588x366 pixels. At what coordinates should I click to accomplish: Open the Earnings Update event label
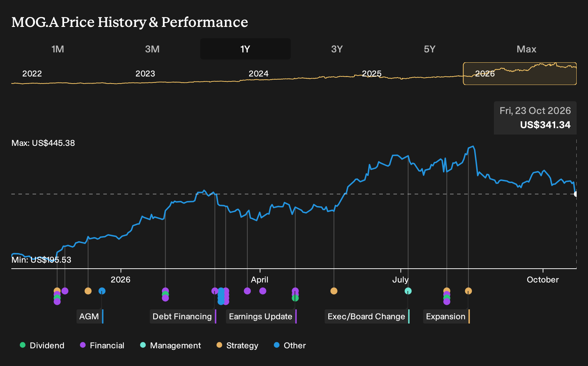(x=261, y=316)
